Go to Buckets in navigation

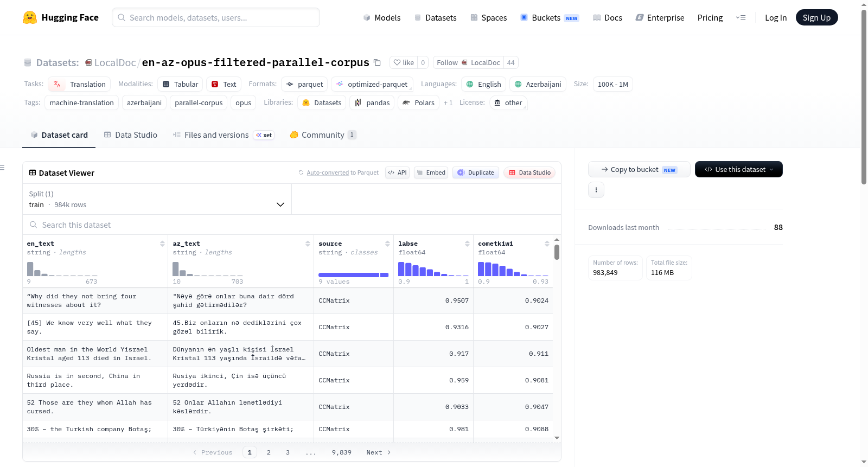click(x=550, y=17)
